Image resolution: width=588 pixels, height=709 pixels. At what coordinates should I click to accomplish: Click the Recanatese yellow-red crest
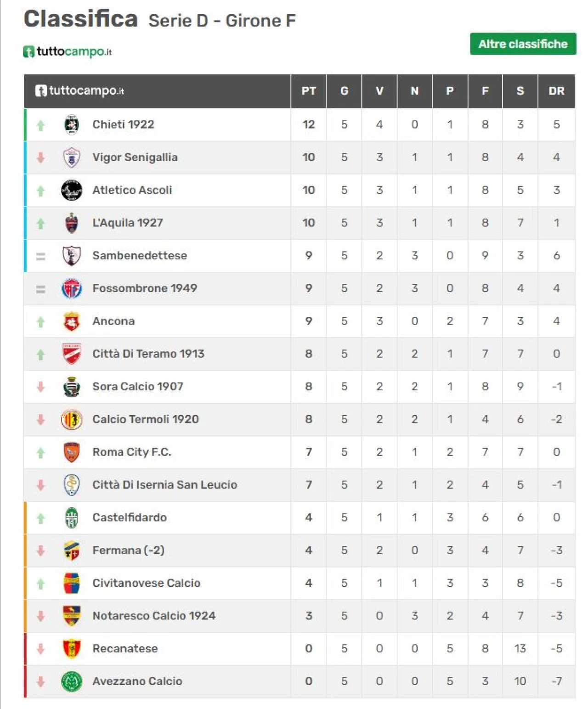click(x=71, y=649)
